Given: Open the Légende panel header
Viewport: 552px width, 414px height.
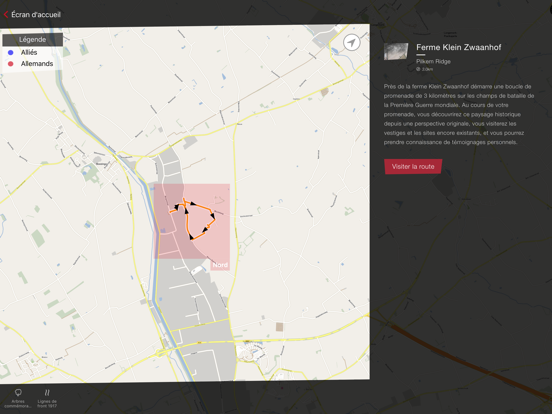Looking at the screenshot, I should (33, 39).
